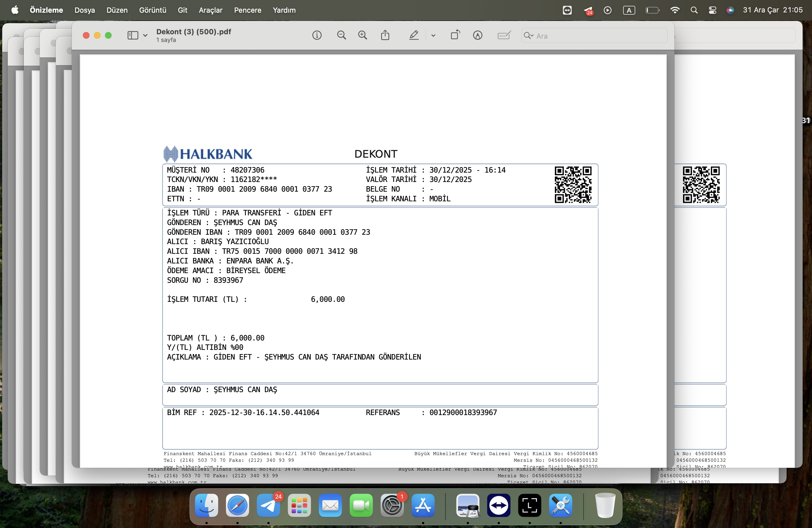Expand the sidebar view options chevron
This screenshot has width=812, height=528.
click(x=145, y=35)
